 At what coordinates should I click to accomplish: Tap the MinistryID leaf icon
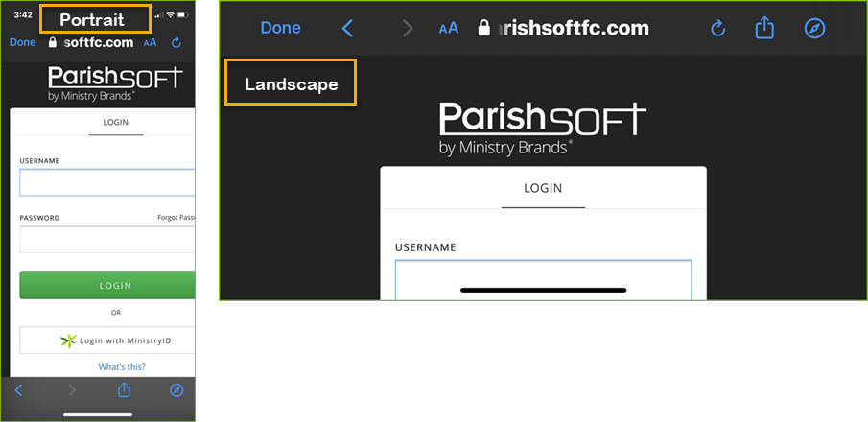coord(69,340)
